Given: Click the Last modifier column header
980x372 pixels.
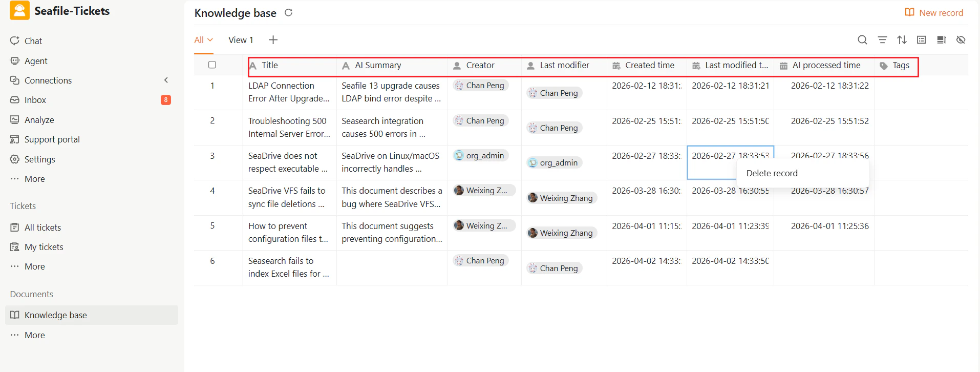Looking at the screenshot, I should point(564,66).
